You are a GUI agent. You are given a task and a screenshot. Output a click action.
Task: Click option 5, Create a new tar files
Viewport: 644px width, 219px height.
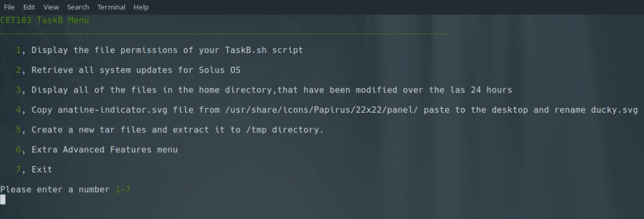click(169, 130)
